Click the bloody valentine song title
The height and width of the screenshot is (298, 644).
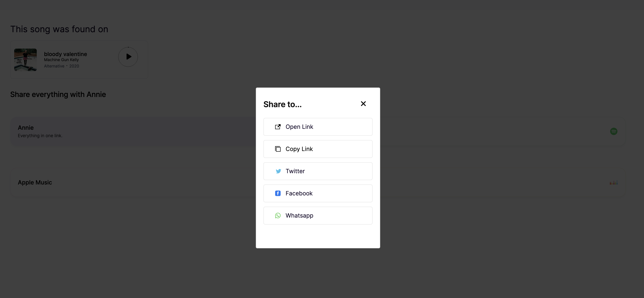coord(65,54)
